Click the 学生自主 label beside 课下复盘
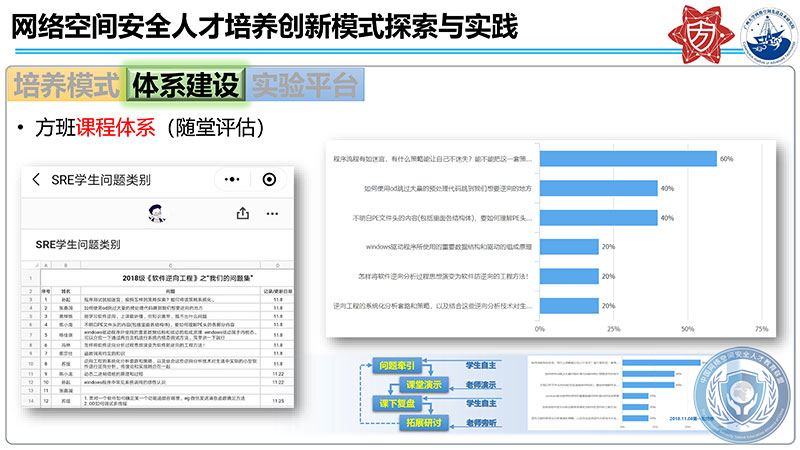The width and height of the screenshot is (800, 450). pos(481,403)
